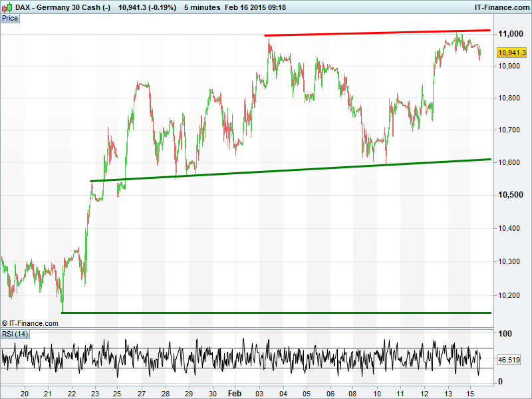Click the 10,500 price axis label

click(511, 195)
